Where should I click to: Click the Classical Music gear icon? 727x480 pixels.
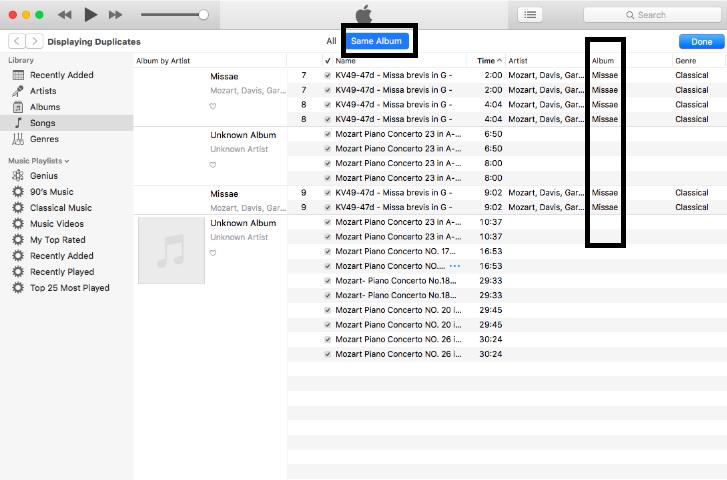(x=18, y=208)
